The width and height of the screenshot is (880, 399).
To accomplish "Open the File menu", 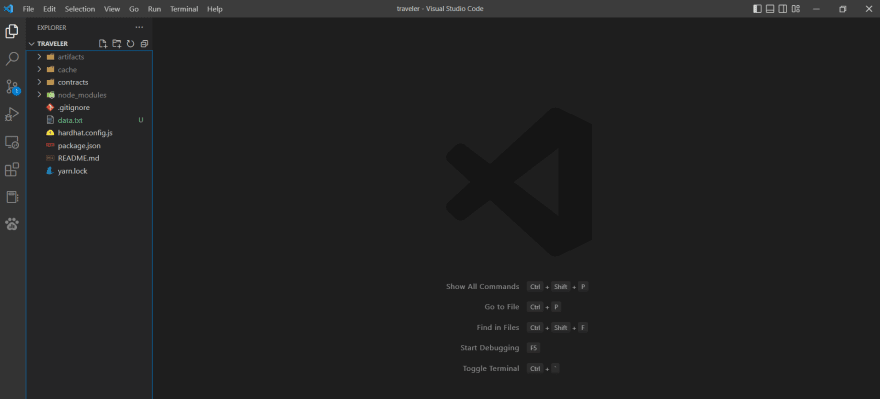I will [28, 9].
